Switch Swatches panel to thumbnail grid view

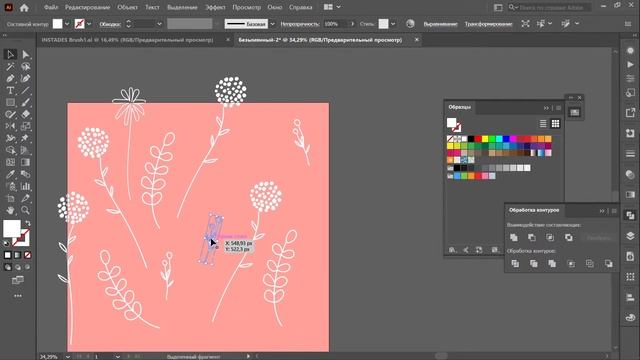point(555,123)
